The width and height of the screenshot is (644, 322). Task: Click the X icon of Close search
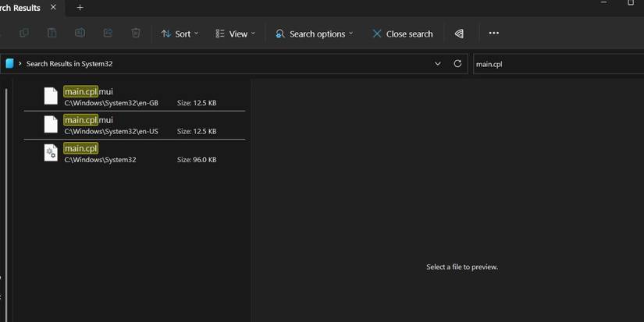click(x=376, y=34)
